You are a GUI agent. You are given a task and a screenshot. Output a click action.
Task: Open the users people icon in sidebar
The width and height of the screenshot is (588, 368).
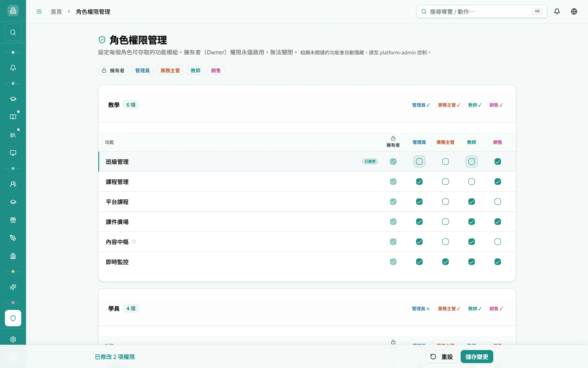(13, 184)
